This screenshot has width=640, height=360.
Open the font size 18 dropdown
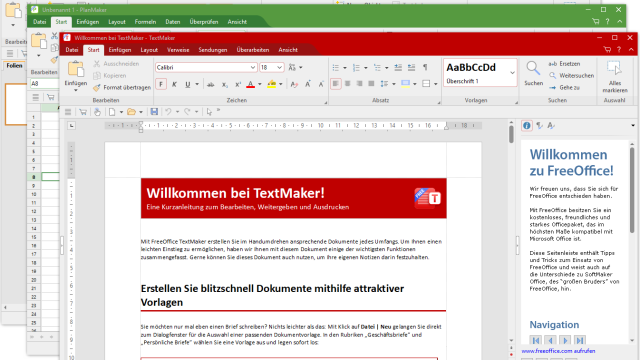click(279, 67)
